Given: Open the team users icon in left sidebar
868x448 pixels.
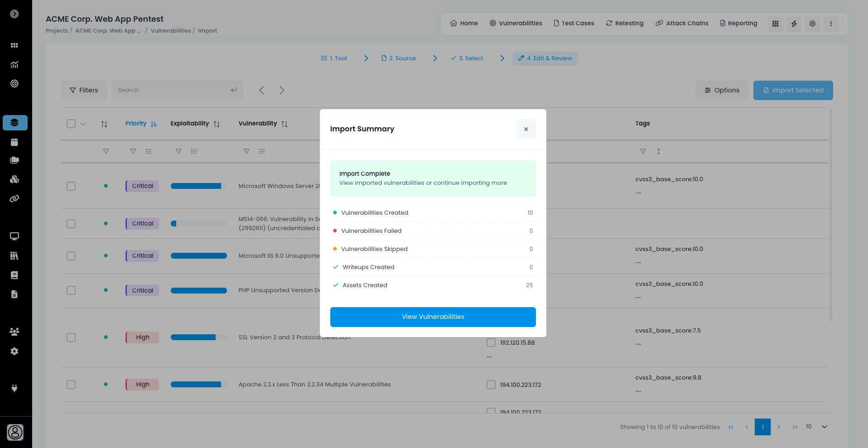Looking at the screenshot, I should [14, 332].
